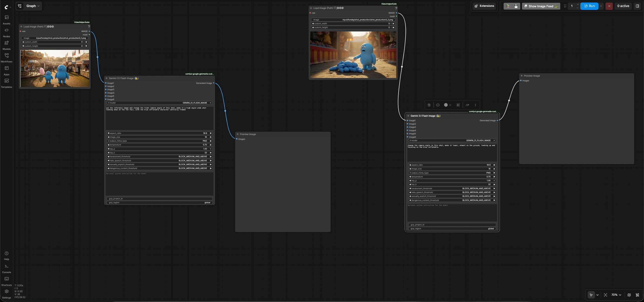Open the Settings gear
The height and width of the screenshot is (302, 644).
(7, 294)
